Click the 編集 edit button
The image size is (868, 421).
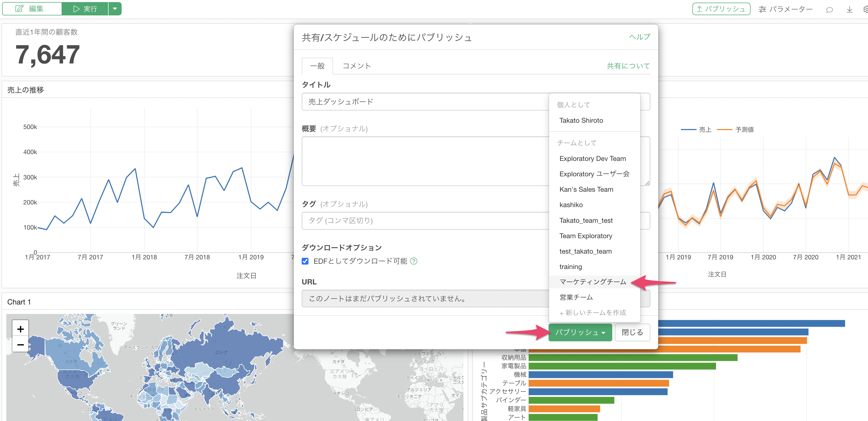tap(32, 9)
